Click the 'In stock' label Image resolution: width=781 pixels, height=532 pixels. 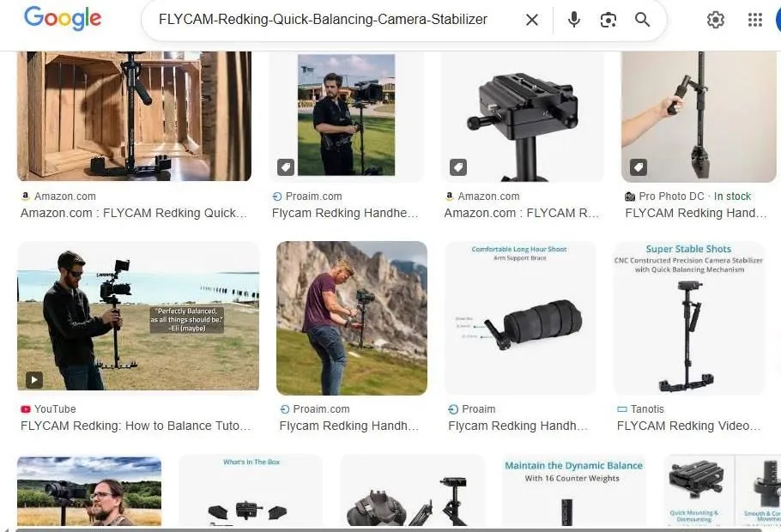[x=732, y=196]
